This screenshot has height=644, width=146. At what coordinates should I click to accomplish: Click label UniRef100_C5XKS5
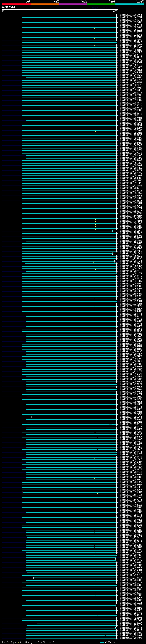click(131, 266)
